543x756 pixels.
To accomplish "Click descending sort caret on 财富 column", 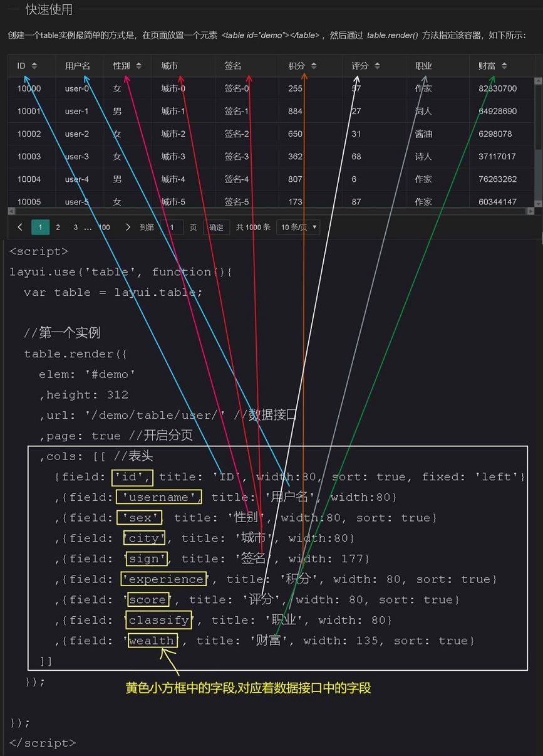I will pos(505,68).
